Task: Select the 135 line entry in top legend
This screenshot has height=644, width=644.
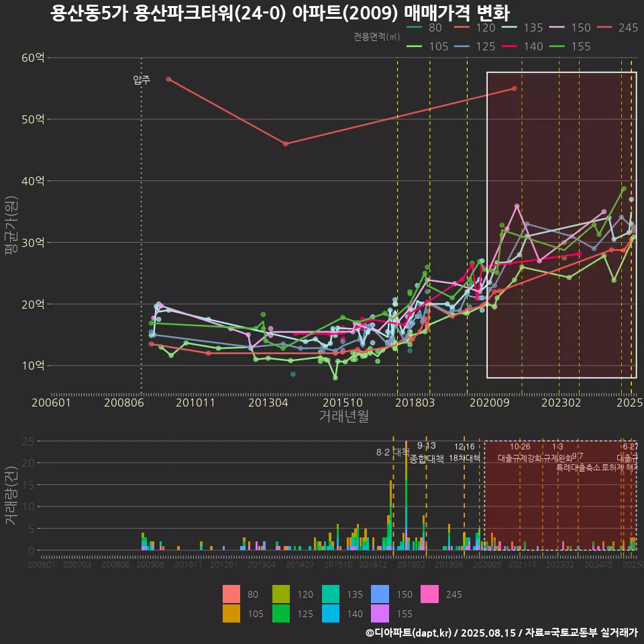Action: [x=523, y=28]
